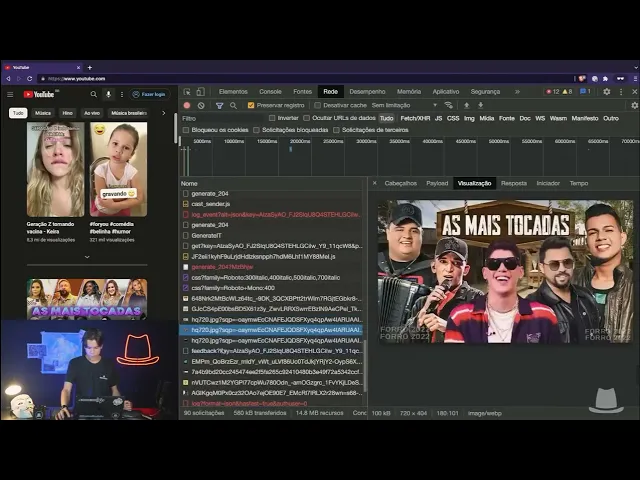The height and width of the screenshot is (480, 640).
Task: Click the YouTube logo
Action: (x=39, y=95)
